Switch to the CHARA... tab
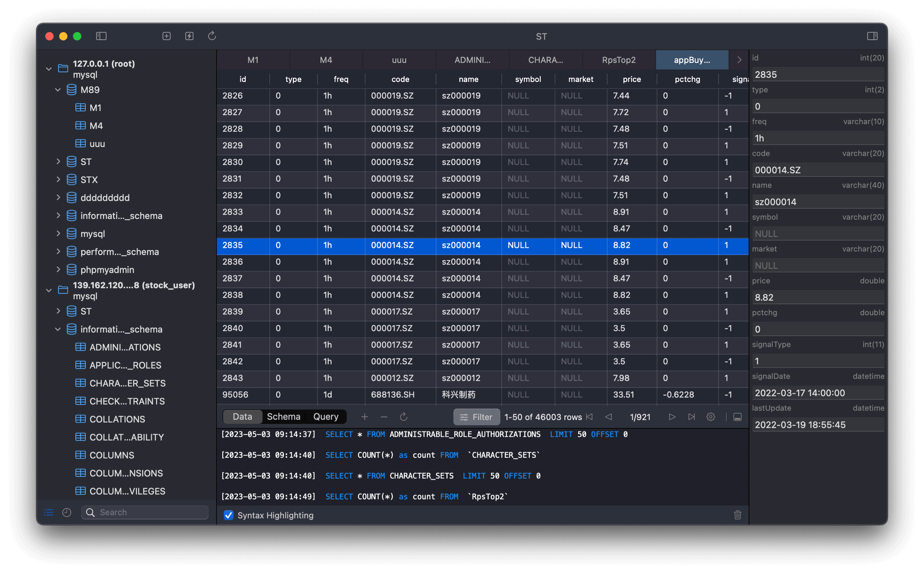This screenshot has width=924, height=573. pyautogui.click(x=546, y=60)
